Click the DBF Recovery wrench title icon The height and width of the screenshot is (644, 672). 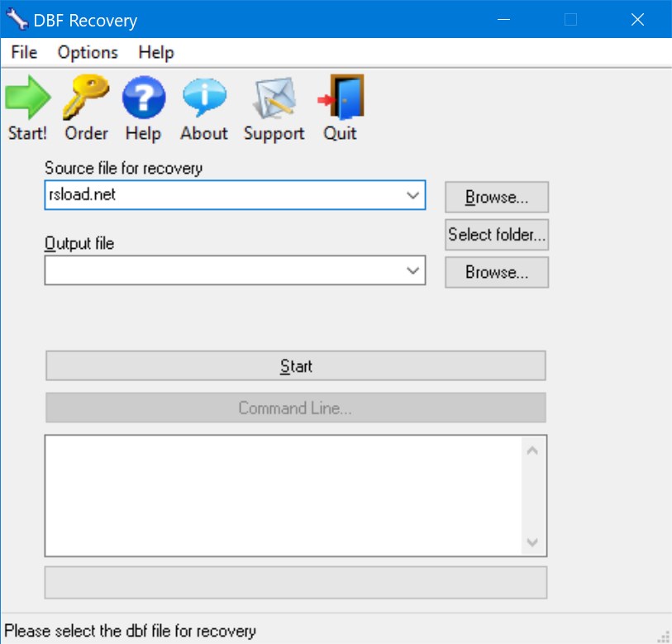[17, 20]
